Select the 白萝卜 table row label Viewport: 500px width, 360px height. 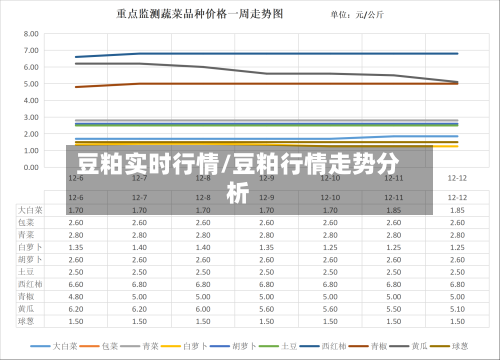point(30,247)
